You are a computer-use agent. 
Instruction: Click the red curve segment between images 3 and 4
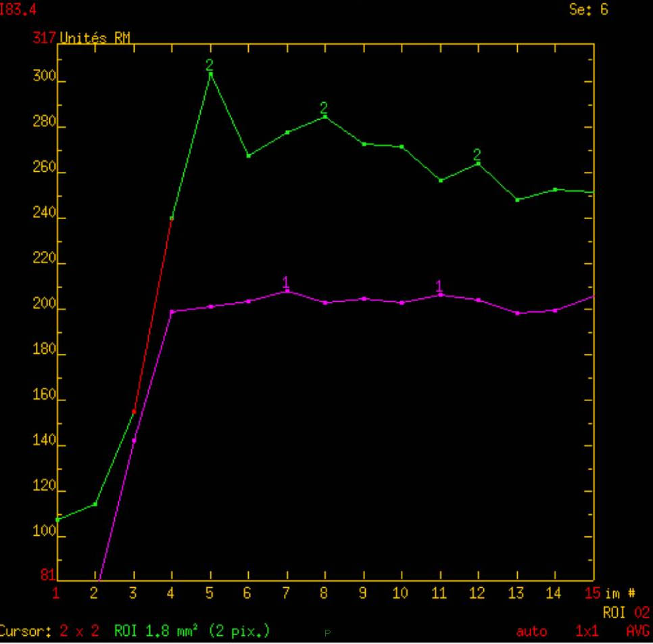tap(153, 315)
